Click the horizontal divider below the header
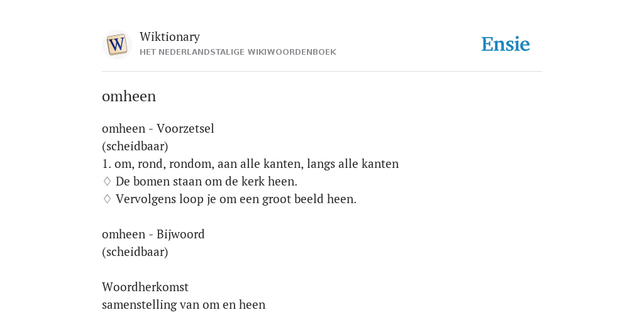The width and height of the screenshot is (644, 322). point(322,72)
